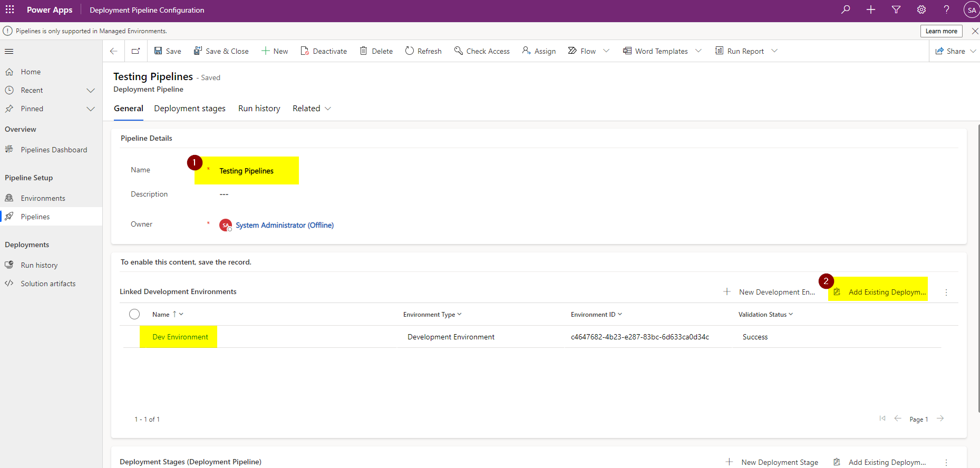The height and width of the screenshot is (468, 980).
Task: Expand the Pinned section chevron
Action: pyautogui.click(x=91, y=109)
